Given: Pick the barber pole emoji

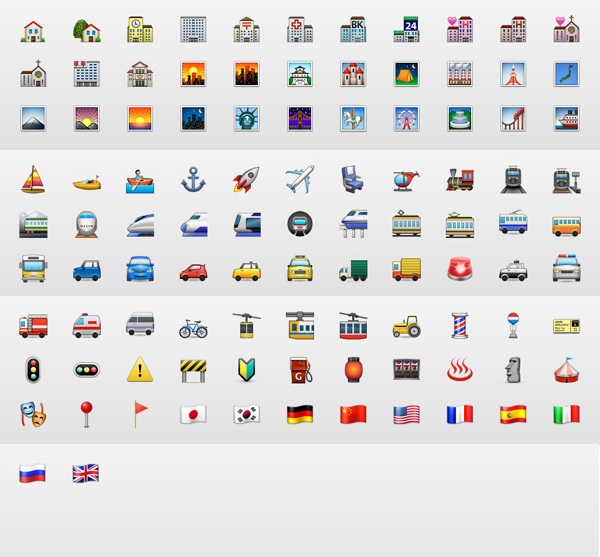Looking at the screenshot, I should (460, 325).
